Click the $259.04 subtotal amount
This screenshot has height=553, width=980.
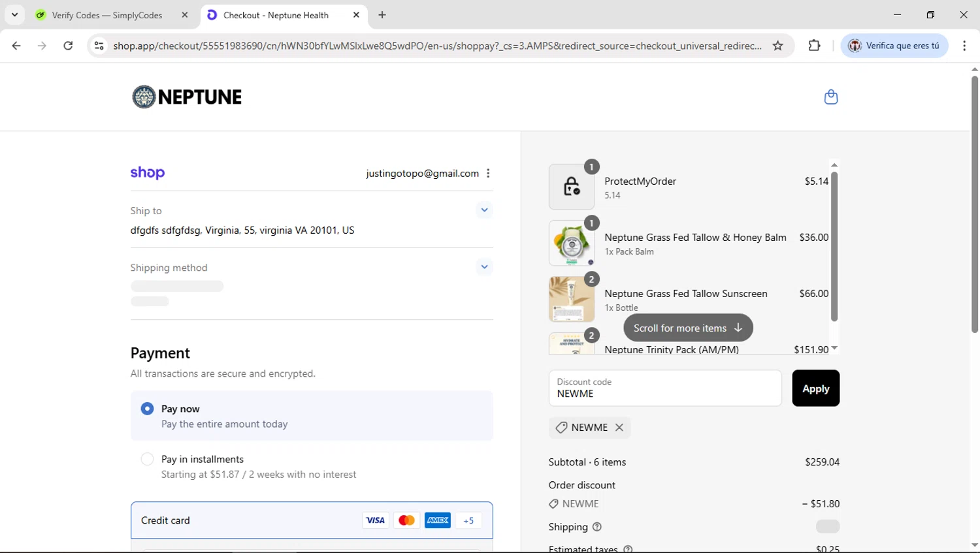pyautogui.click(x=822, y=462)
